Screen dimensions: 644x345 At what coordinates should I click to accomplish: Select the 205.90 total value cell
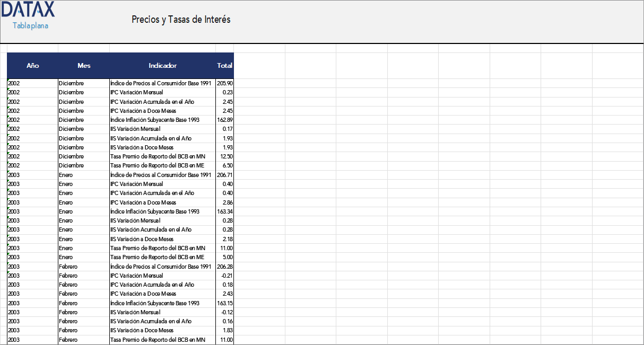pos(225,83)
